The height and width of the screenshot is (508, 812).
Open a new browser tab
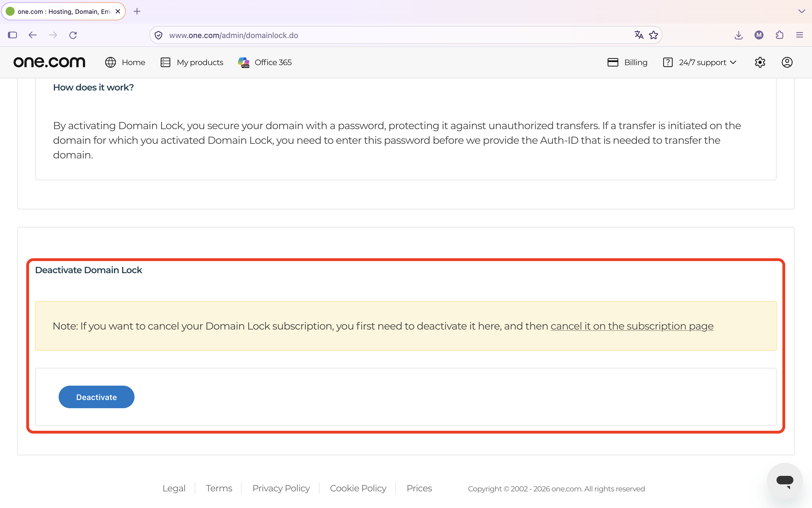pos(137,12)
